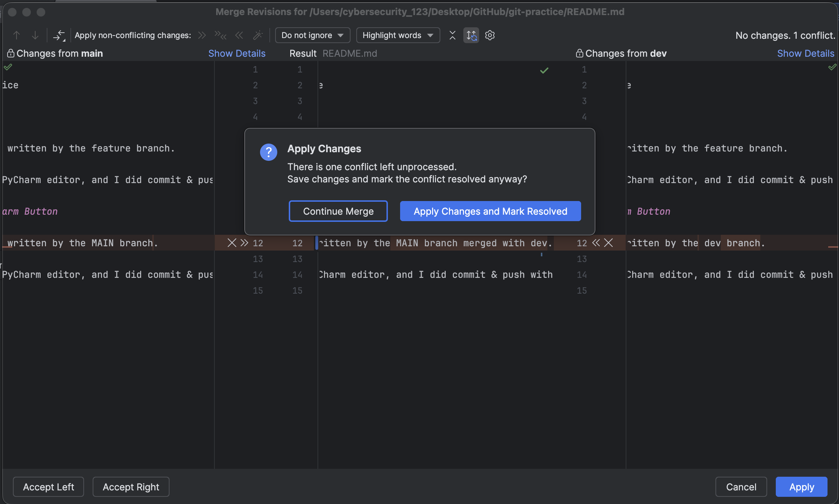Choose Continue Merge in dialog
The width and height of the screenshot is (839, 504).
(338, 211)
